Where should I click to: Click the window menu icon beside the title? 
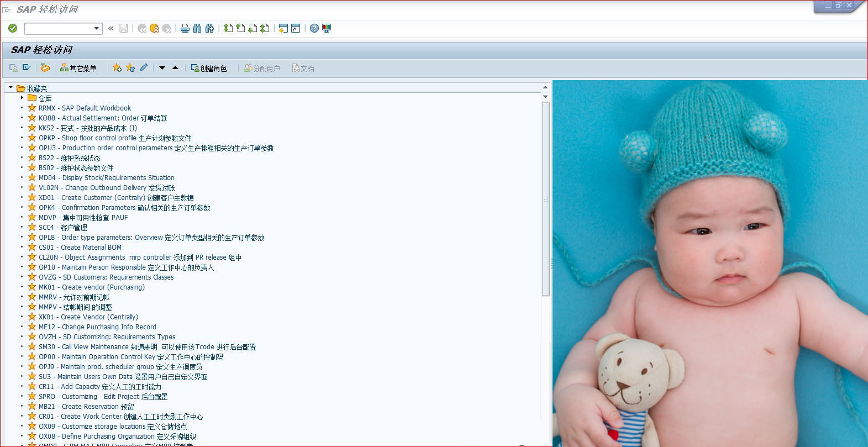[x=7, y=9]
